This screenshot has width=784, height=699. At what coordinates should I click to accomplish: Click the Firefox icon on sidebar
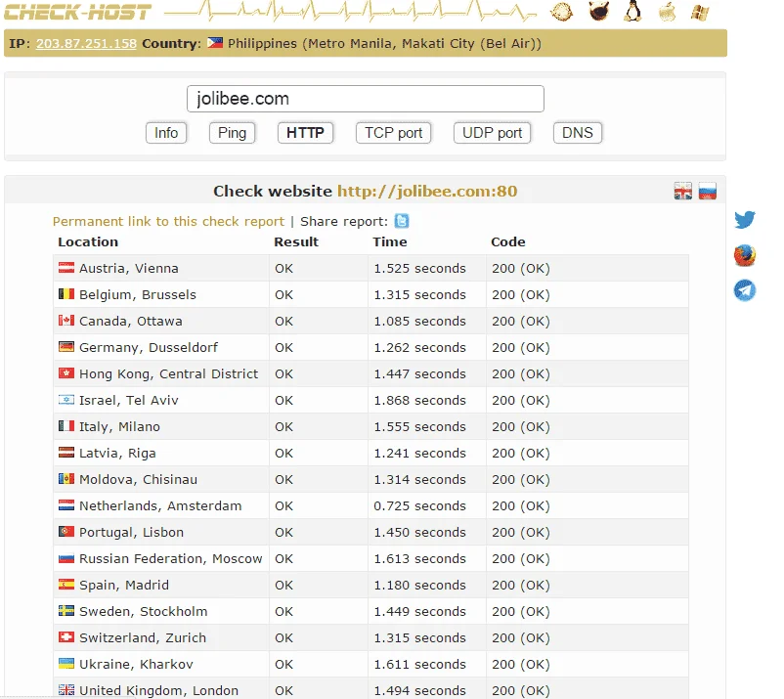[x=745, y=255]
